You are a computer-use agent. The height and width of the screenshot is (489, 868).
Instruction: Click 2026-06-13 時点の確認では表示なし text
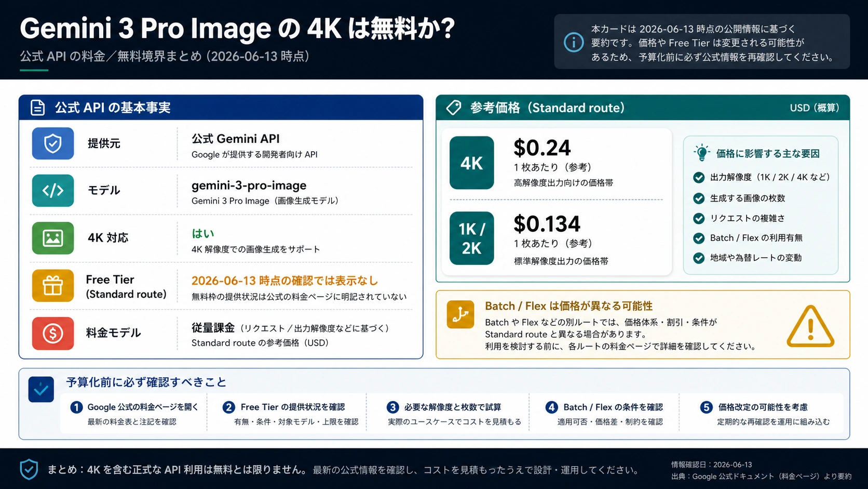tap(284, 281)
